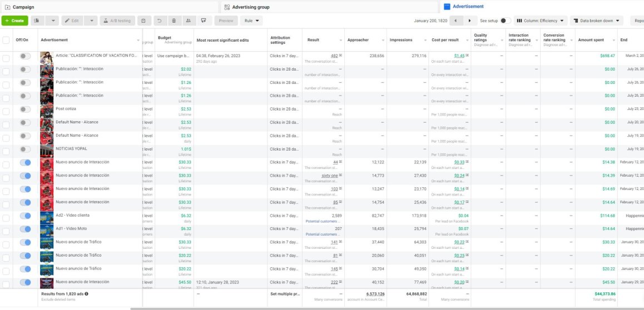644x310 pixels.
Task: Click the 6,573,126 approacher total
Action: (375, 293)
